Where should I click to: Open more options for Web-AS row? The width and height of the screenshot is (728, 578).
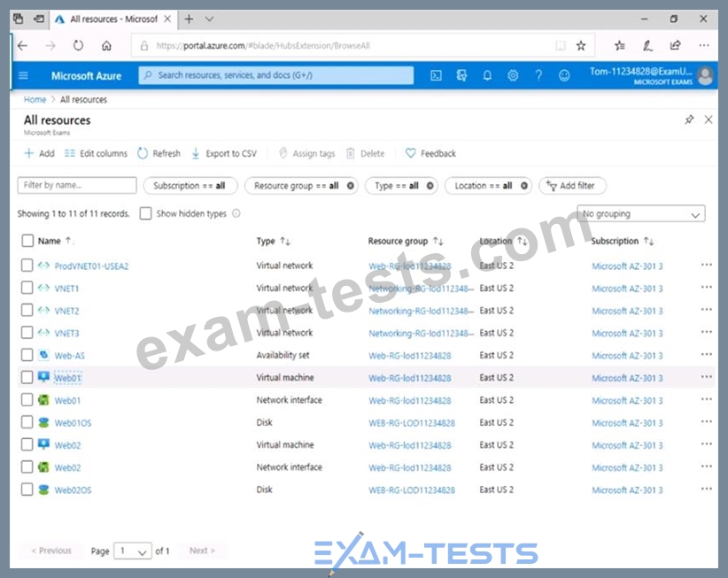tap(706, 354)
